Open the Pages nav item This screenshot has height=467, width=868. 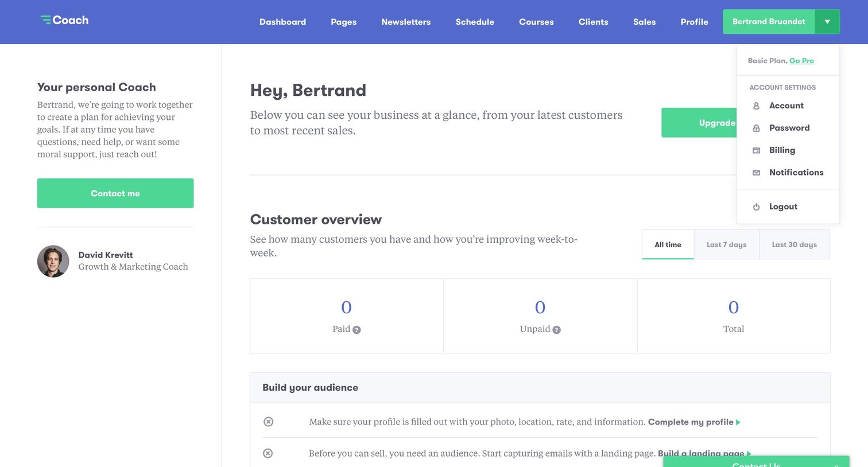click(344, 22)
